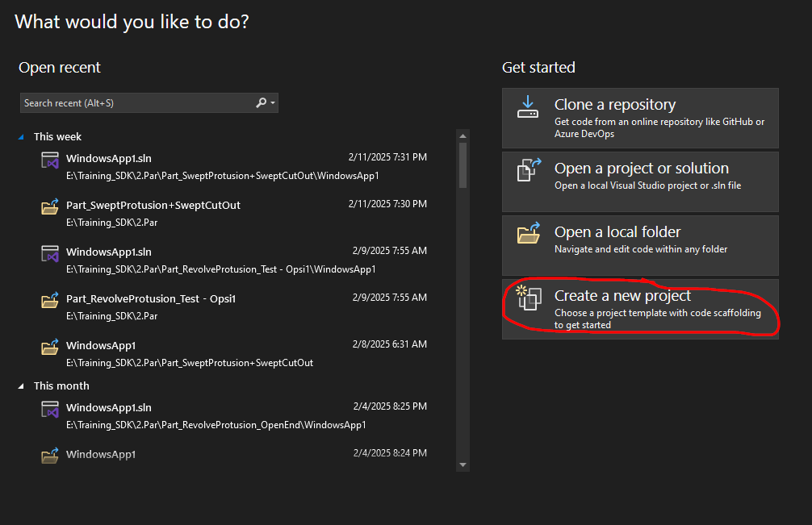Select the Create a new project button
The width and height of the screenshot is (812, 525).
pos(640,309)
